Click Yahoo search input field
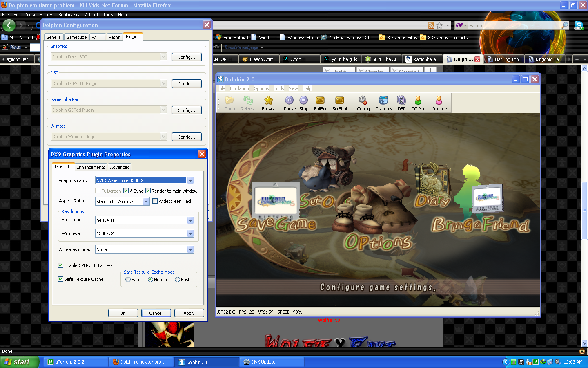Screen dimensions: 588x368 coord(514,25)
